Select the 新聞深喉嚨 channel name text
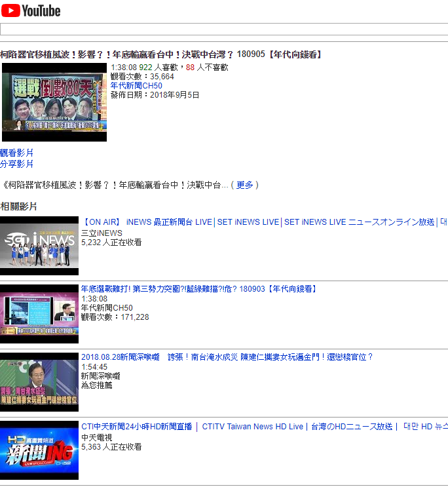The width and height of the screenshot is (448, 487). click(x=101, y=376)
